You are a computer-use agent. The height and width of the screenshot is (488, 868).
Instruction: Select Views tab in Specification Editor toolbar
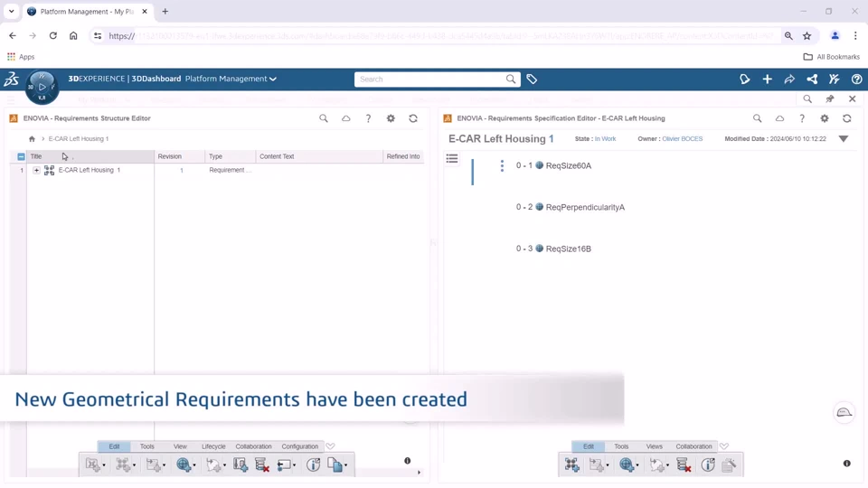[654, 446]
